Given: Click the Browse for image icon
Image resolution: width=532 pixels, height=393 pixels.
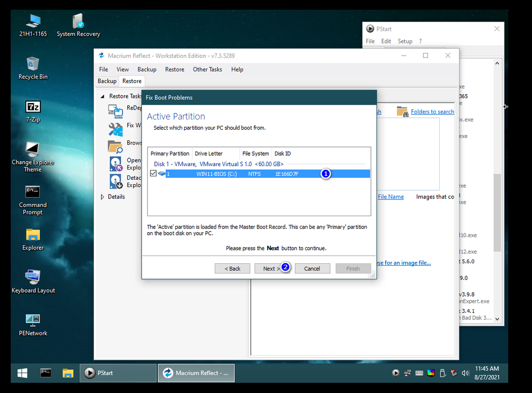Looking at the screenshot, I should tap(115, 146).
